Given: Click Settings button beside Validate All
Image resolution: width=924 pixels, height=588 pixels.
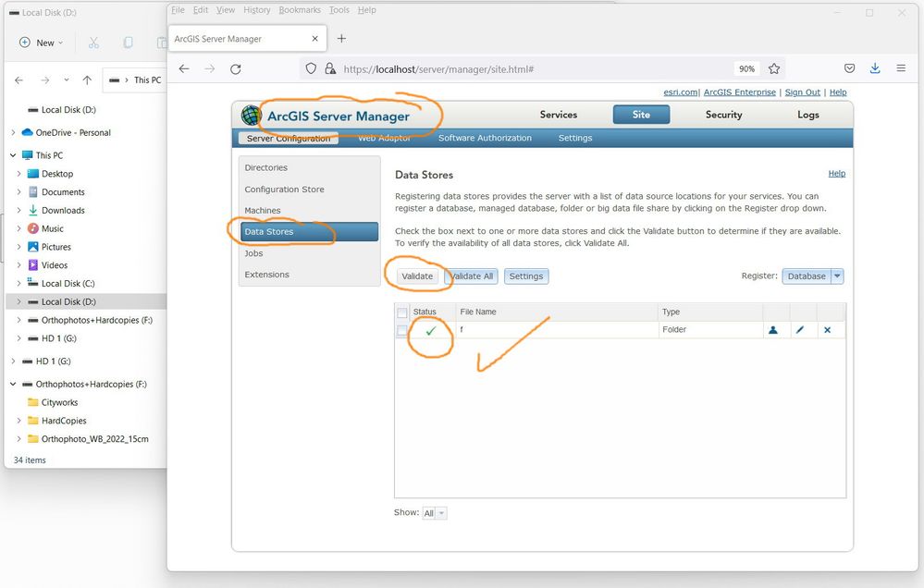Looking at the screenshot, I should (x=526, y=276).
